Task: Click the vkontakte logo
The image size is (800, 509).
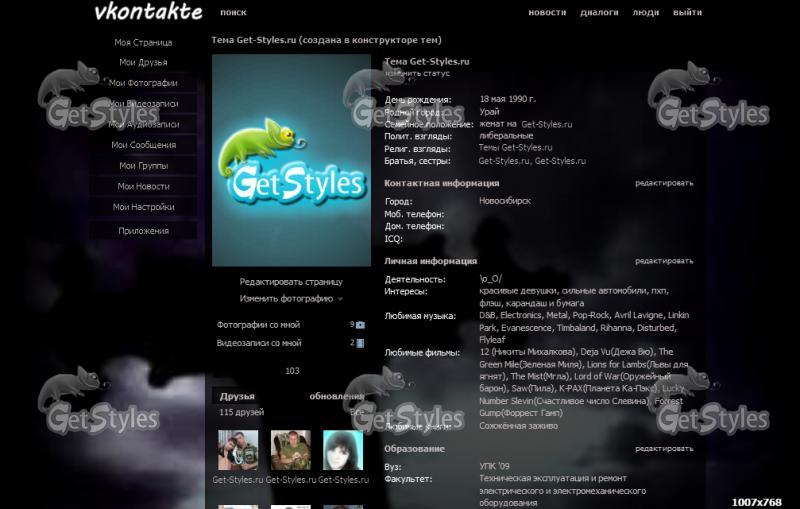Action: click(x=148, y=12)
